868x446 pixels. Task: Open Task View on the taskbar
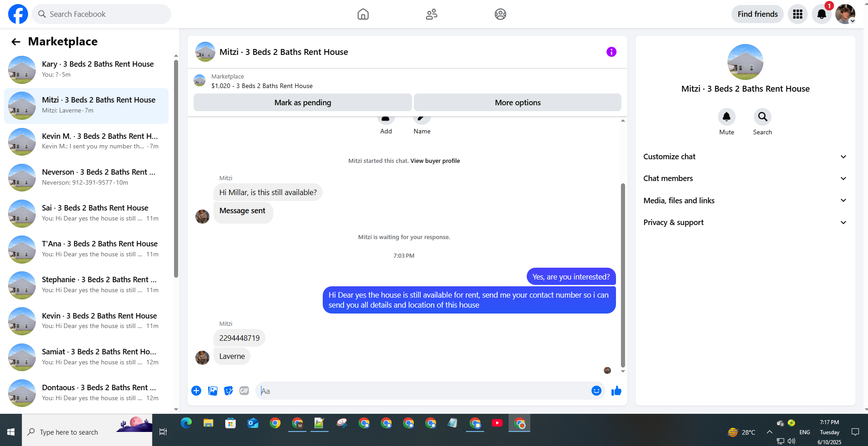[163, 432]
